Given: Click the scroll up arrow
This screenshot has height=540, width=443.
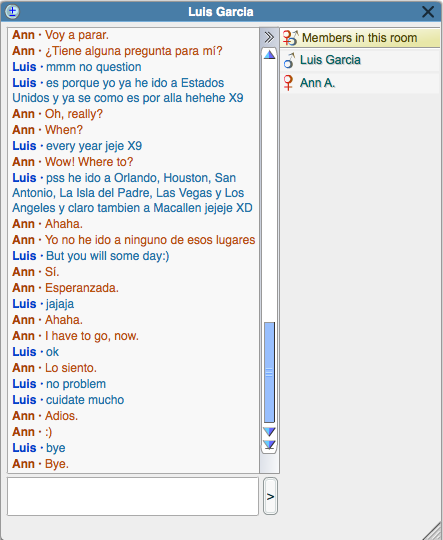Looking at the screenshot, I should click(269, 55).
